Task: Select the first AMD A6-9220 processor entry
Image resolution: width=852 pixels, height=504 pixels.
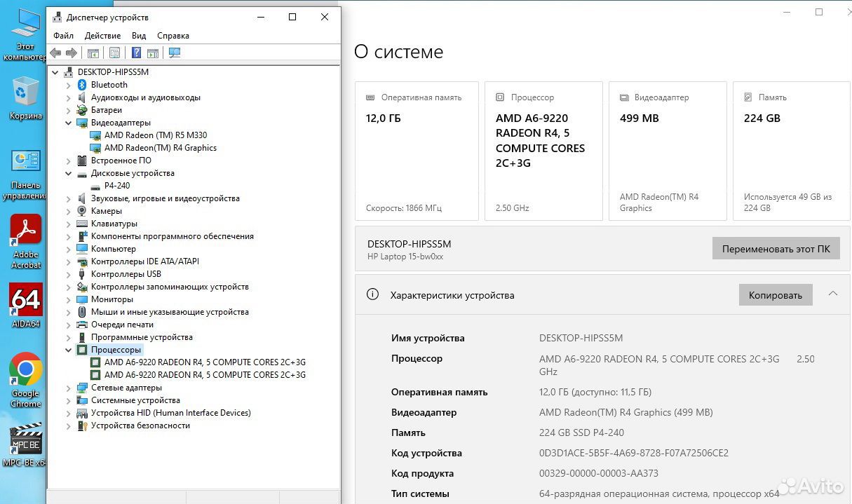Action: 205,362
